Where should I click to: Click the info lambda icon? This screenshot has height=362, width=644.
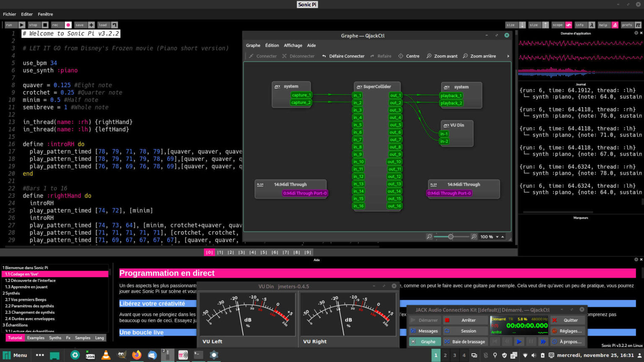(x=592, y=25)
